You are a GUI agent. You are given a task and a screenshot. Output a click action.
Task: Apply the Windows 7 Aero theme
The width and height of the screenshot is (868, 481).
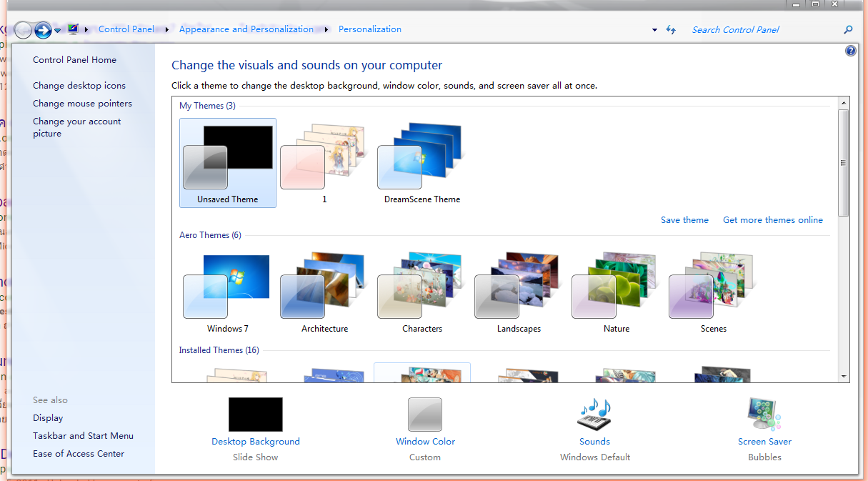coord(228,293)
